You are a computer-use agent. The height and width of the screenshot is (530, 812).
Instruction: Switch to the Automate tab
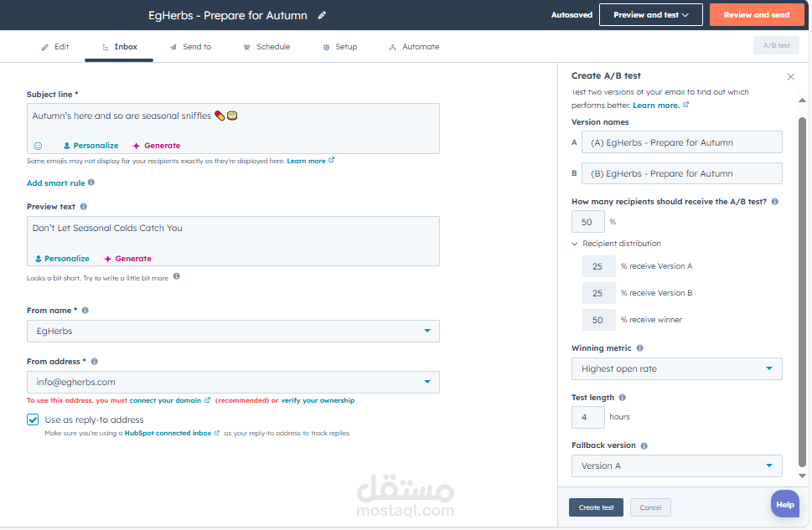pyautogui.click(x=414, y=47)
